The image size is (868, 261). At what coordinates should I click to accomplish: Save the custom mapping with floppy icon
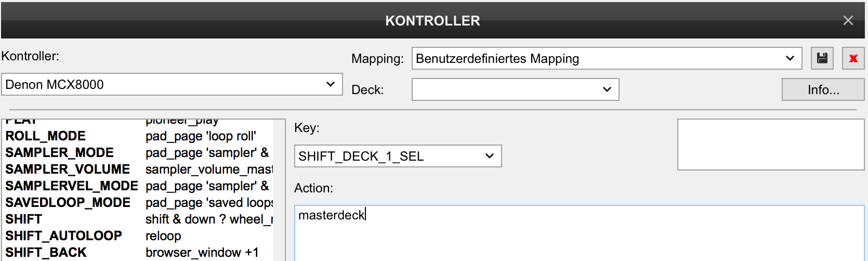click(822, 58)
